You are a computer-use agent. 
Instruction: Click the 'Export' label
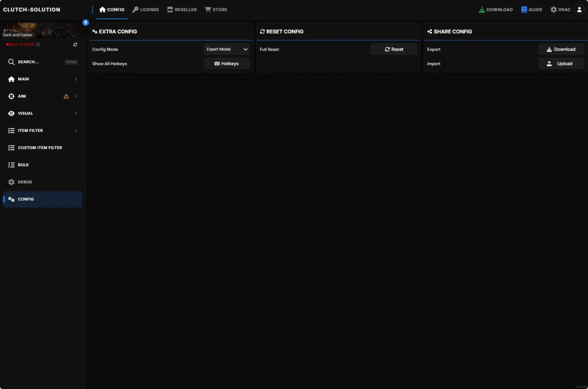[434, 49]
